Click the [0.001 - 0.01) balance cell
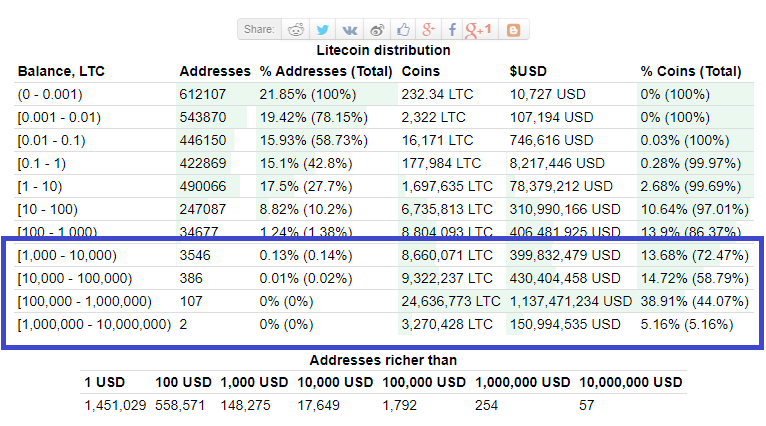 (59, 117)
